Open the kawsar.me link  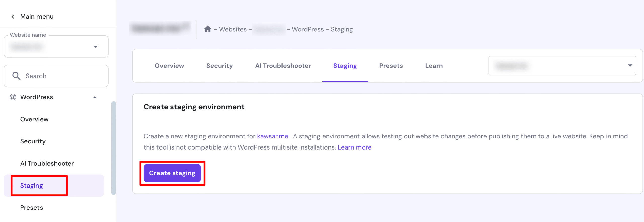pyautogui.click(x=272, y=136)
